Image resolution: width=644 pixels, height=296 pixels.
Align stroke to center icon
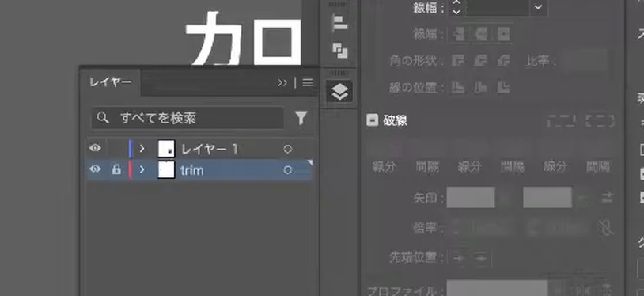coord(458,87)
